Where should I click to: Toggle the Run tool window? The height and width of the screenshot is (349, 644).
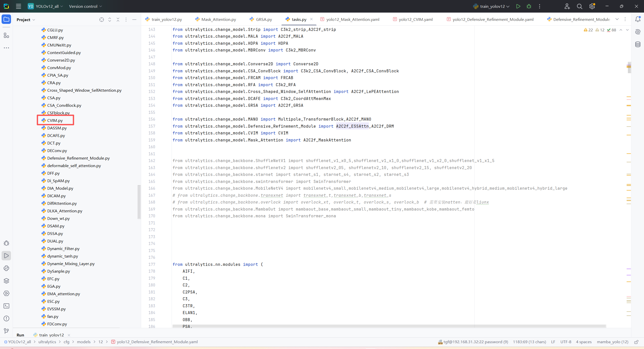(7, 256)
